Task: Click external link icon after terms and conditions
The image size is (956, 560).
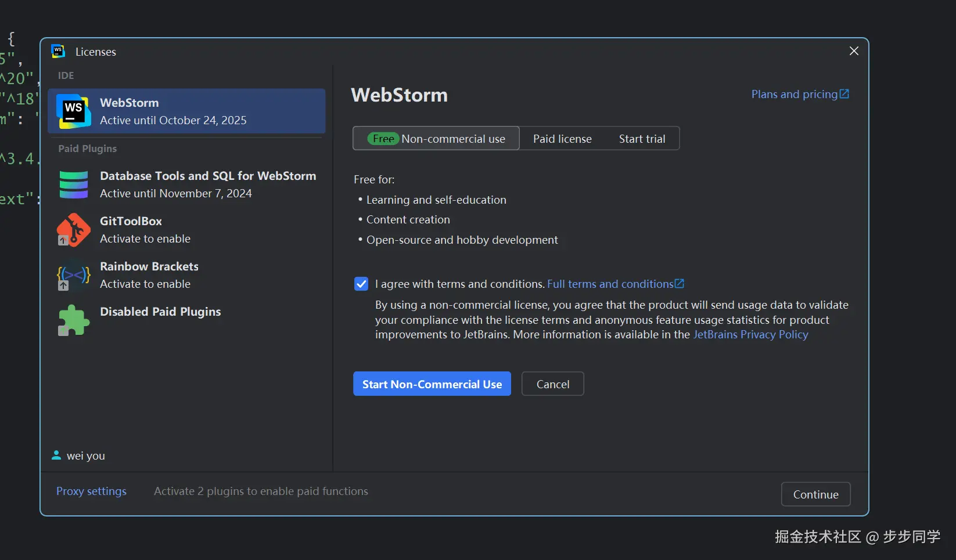Action: (x=680, y=283)
